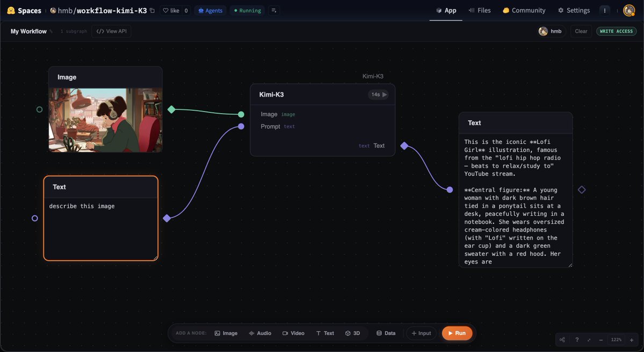The width and height of the screenshot is (644, 352).
Task: Click the Kimi-K3 Prompt input port
Action: tap(241, 126)
